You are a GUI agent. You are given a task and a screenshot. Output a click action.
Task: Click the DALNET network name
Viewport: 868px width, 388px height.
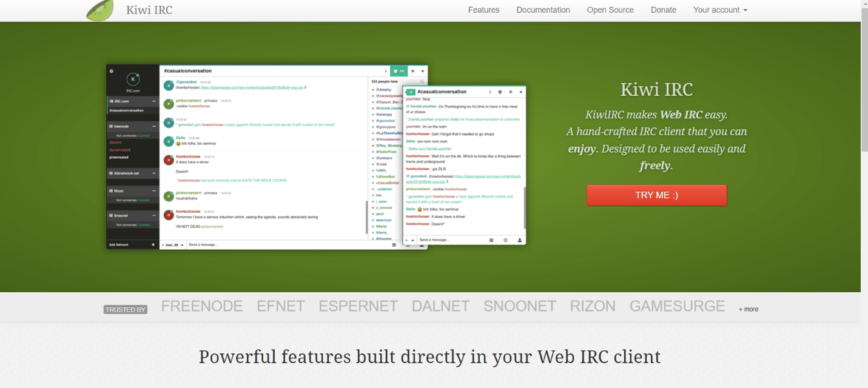click(x=441, y=306)
